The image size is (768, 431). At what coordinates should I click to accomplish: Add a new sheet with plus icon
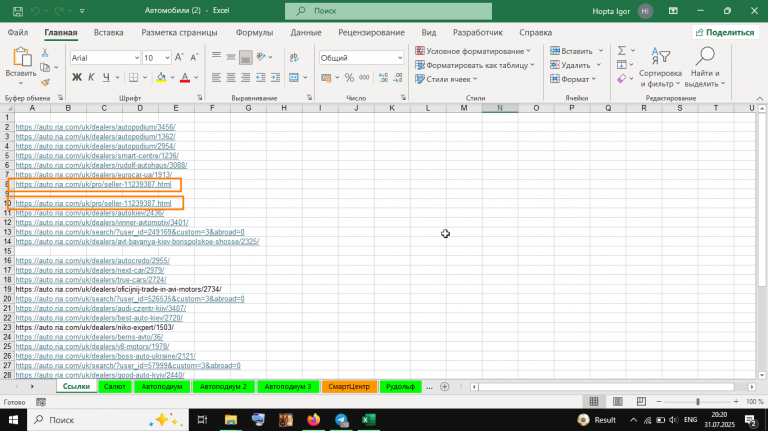click(x=444, y=387)
